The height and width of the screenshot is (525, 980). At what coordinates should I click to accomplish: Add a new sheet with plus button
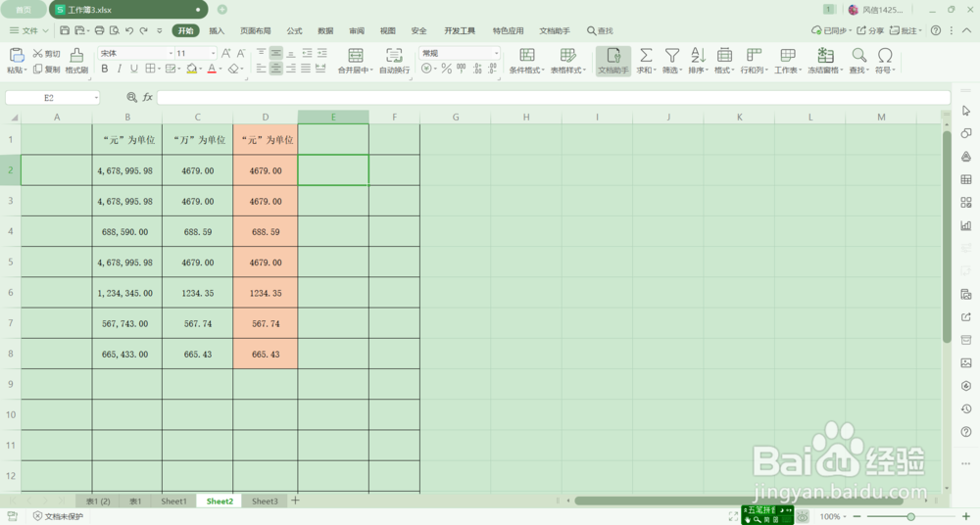click(x=295, y=501)
